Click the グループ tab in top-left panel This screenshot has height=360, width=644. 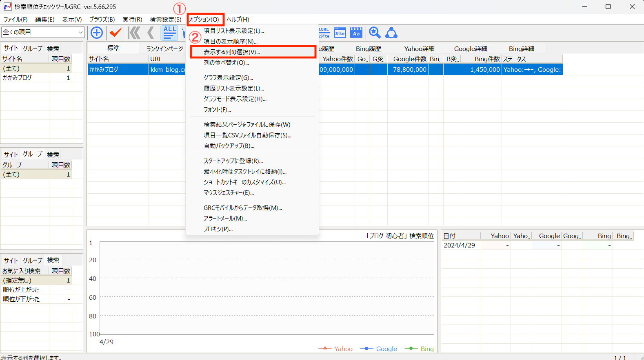pos(33,49)
